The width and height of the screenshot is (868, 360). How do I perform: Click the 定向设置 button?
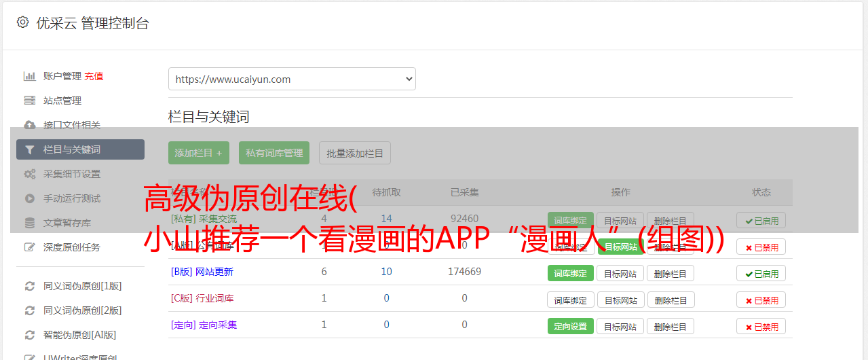pos(571,327)
